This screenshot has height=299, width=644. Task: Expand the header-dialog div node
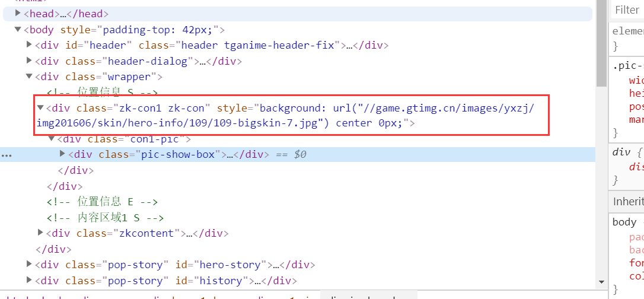(28, 61)
